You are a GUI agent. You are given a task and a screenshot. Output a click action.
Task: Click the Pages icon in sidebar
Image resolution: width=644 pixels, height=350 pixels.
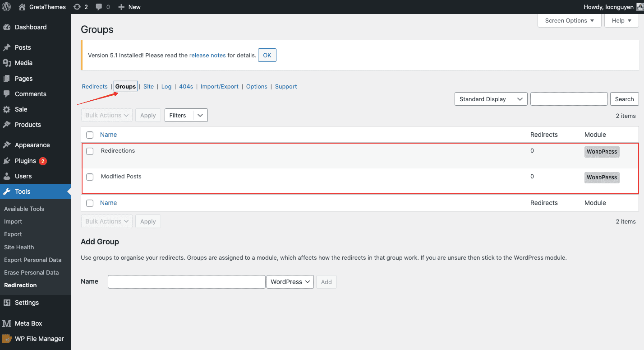pyautogui.click(x=7, y=79)
